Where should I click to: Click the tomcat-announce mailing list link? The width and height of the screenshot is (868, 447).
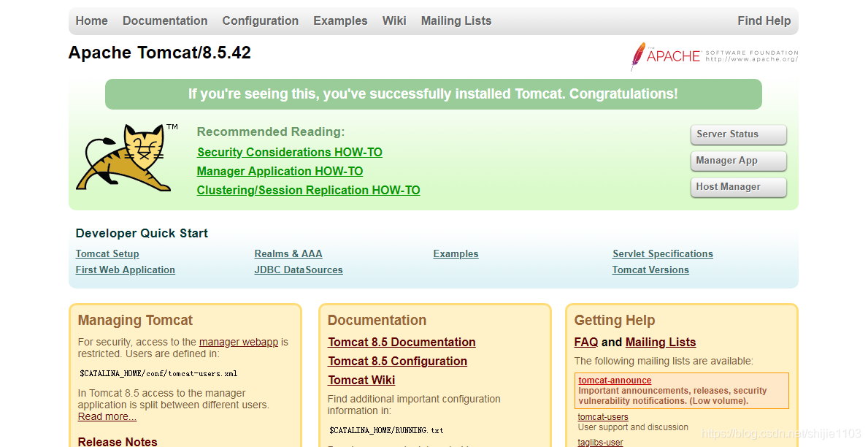[x=615, y=381]
